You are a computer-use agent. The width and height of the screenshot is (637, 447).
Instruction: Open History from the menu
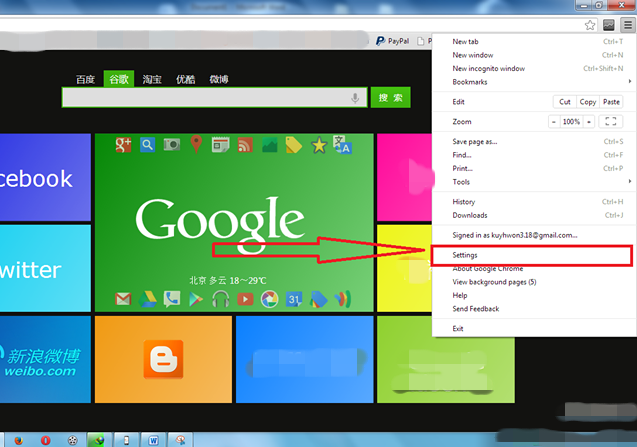point(534,202)
